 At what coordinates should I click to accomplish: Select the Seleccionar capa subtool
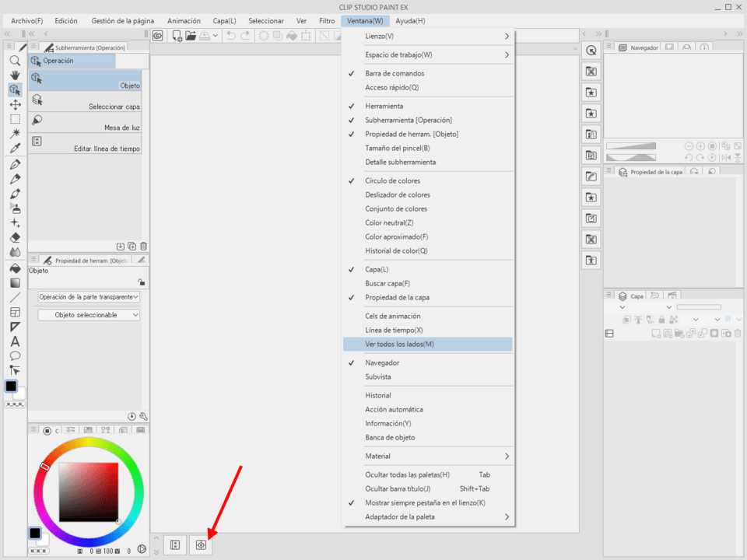point(86,101)
